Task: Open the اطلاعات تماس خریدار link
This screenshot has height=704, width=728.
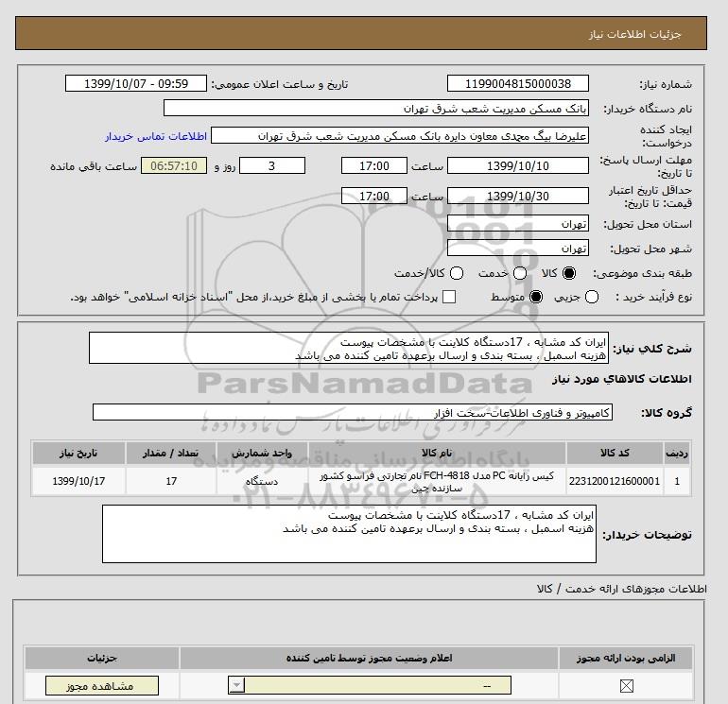Action: pyautogui.click(x=156, y=136)
